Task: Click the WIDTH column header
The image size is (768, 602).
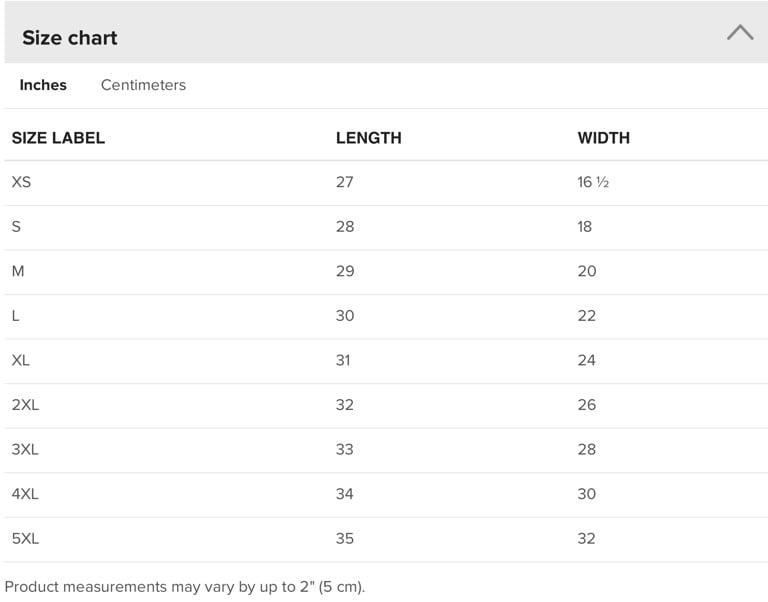Action: [603, 138]
